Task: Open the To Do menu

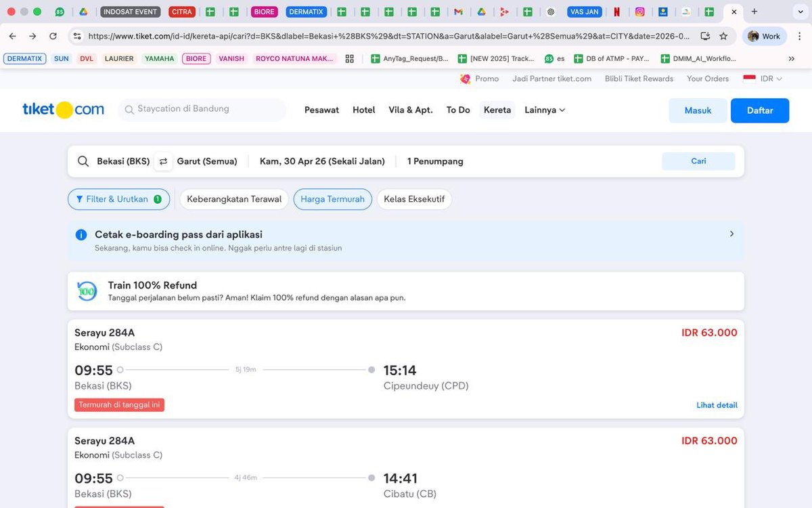Action: pyautogui.click(x=458, y=110)
